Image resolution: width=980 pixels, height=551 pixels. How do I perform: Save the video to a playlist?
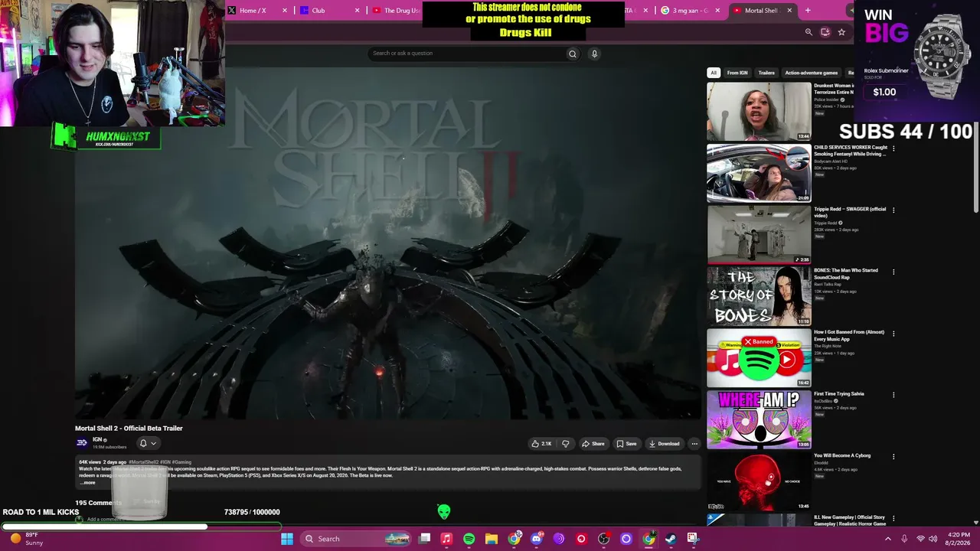626,444
